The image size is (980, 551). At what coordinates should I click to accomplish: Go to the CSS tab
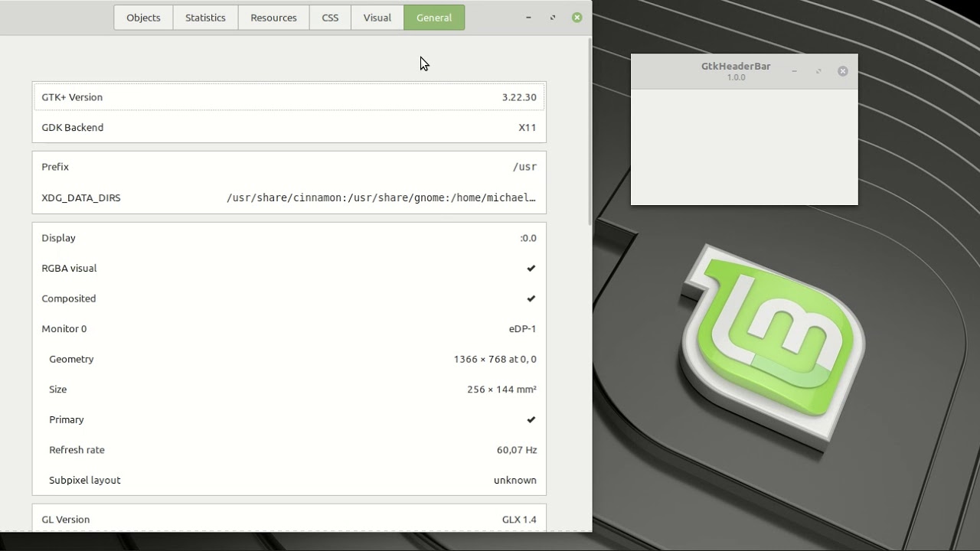pyautogui.click(x=330, y=18)
